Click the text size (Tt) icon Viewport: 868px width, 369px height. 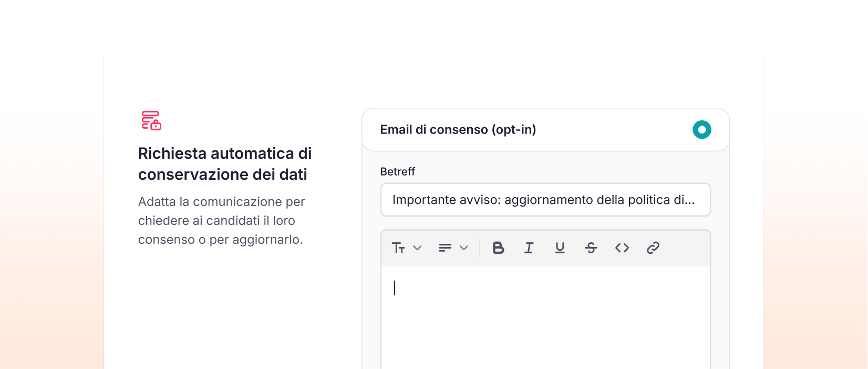pyautogui.click(x=399, y=248)
